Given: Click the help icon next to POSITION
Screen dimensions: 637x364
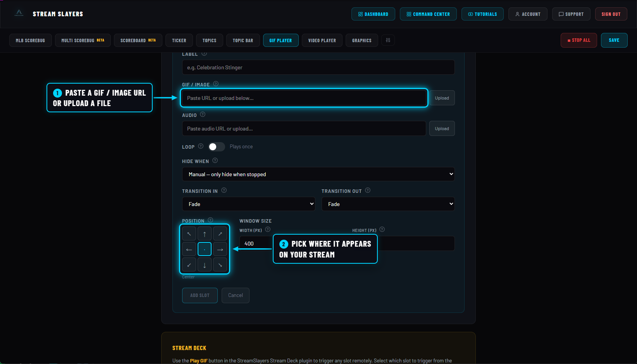Looking at the screenshot, I should point(210,220).
